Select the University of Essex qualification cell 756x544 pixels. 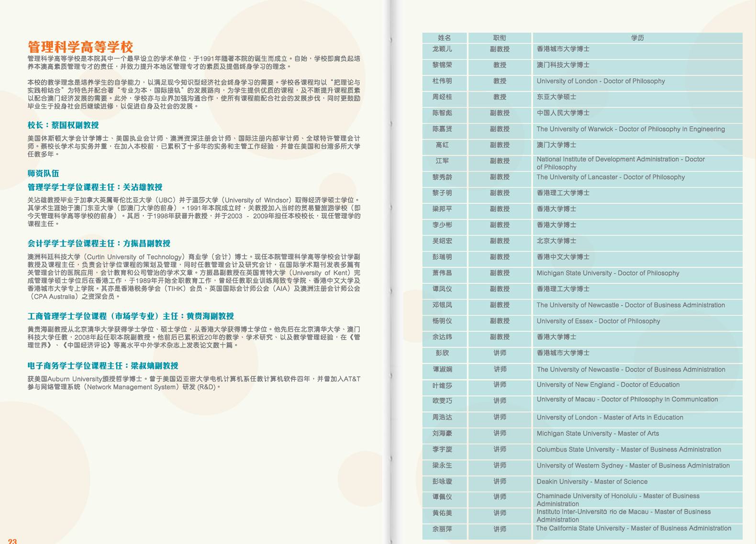click(598, 321)
